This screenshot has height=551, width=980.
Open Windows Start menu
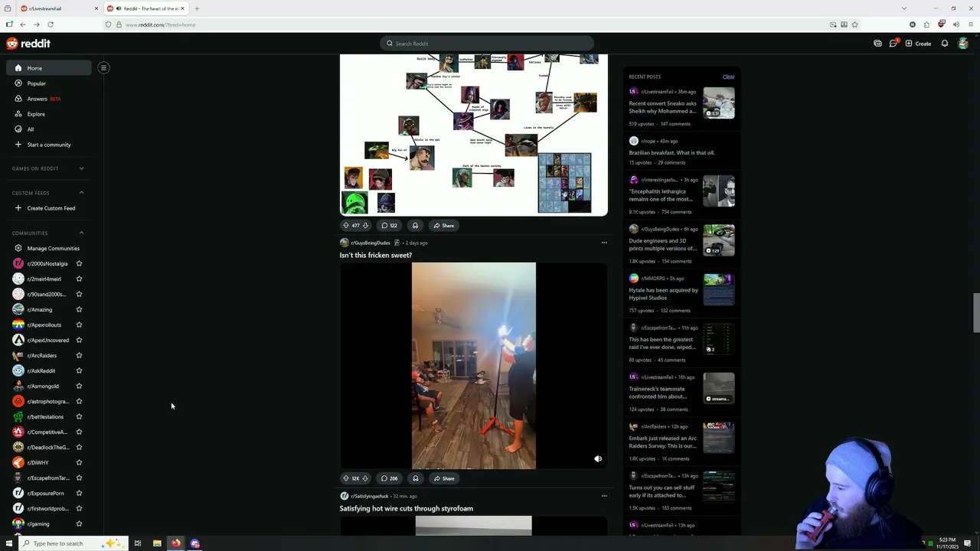(x=9, y=543)
